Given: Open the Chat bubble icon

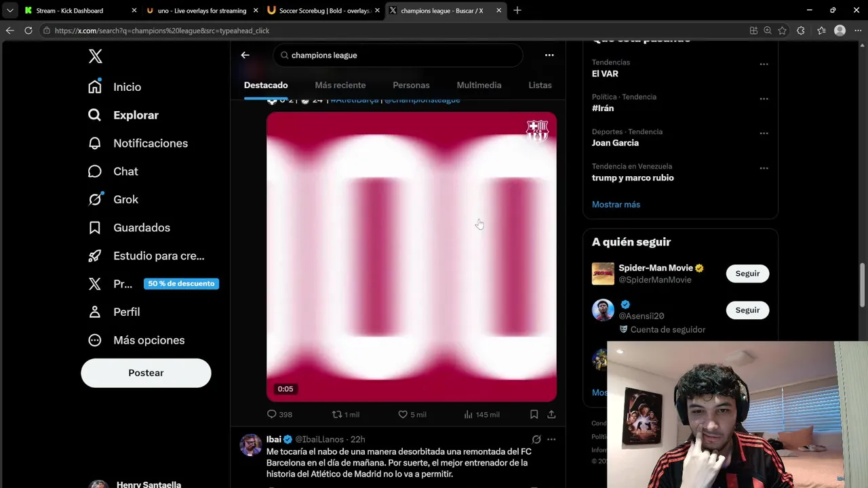Looking at the screenshot, I should coord(95,171).
